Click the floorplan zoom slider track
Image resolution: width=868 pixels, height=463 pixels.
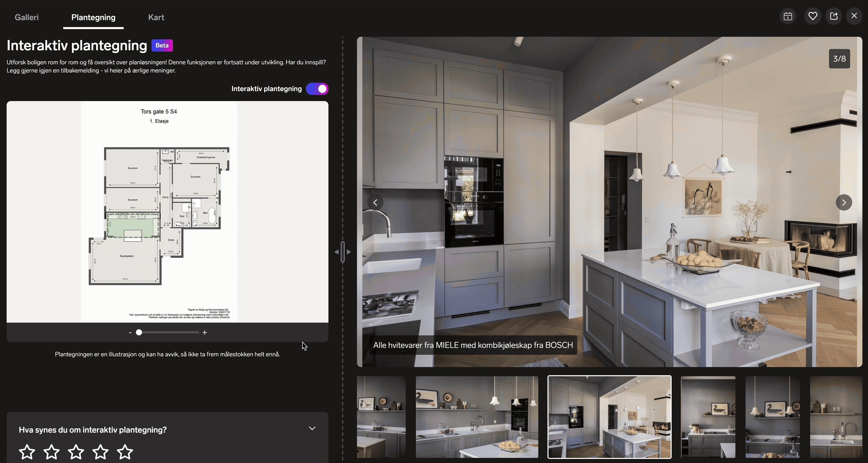[x=175, y=333]
